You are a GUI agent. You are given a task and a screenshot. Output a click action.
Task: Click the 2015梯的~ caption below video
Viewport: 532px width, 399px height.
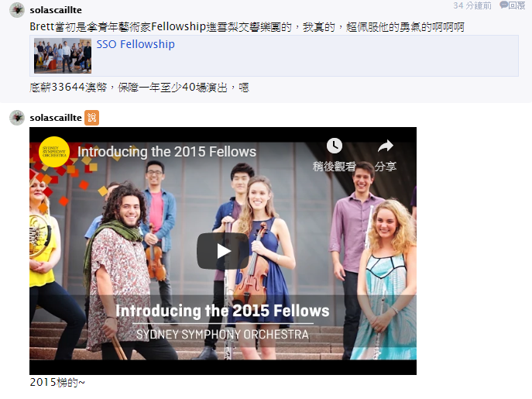click(57, 383)
